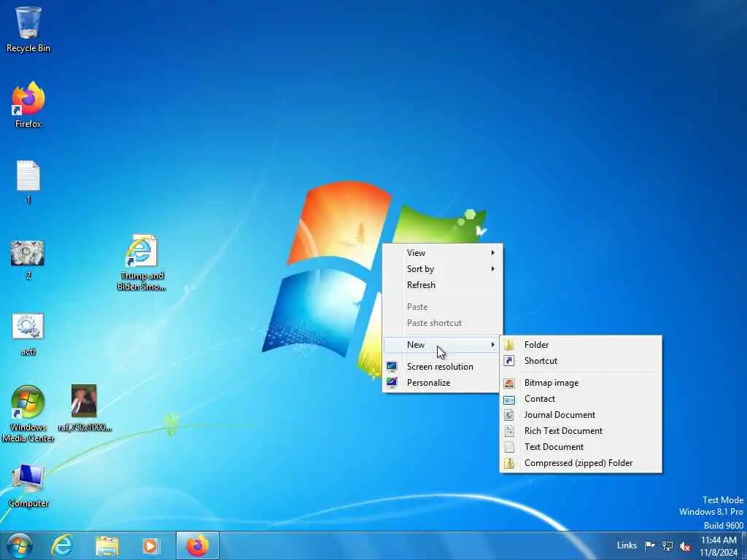Create a new Journal Document
Viewport: 747px width, 560px height.
[581, 415]
